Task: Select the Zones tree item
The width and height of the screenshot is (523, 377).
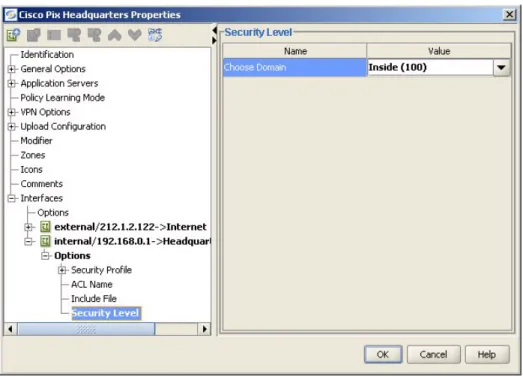Action: (x=33, y=155)
